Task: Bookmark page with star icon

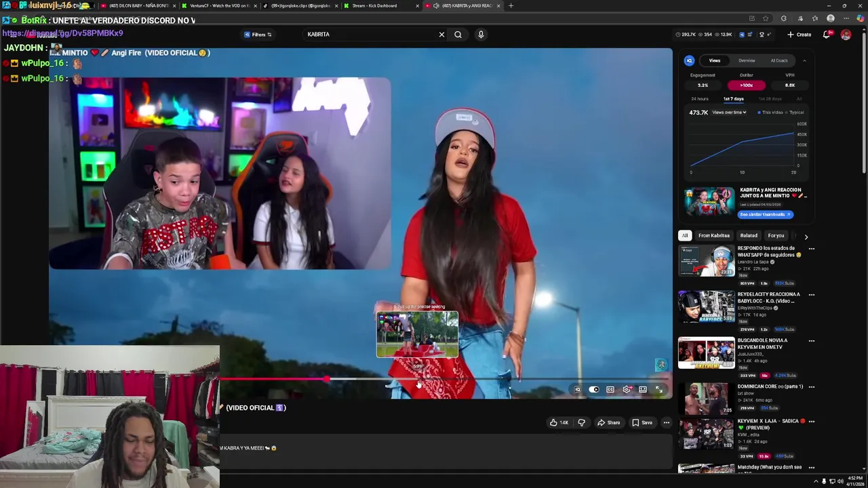Action: click(766, 18)
